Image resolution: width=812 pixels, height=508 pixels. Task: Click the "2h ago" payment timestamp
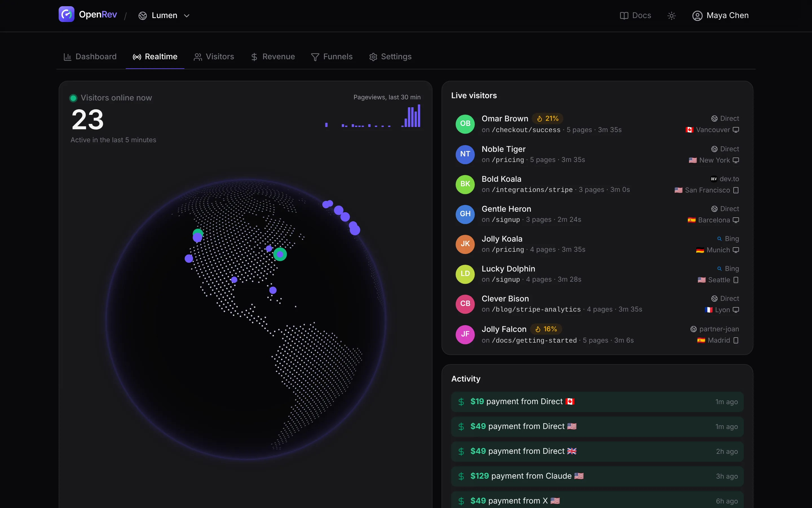(727, 452)
